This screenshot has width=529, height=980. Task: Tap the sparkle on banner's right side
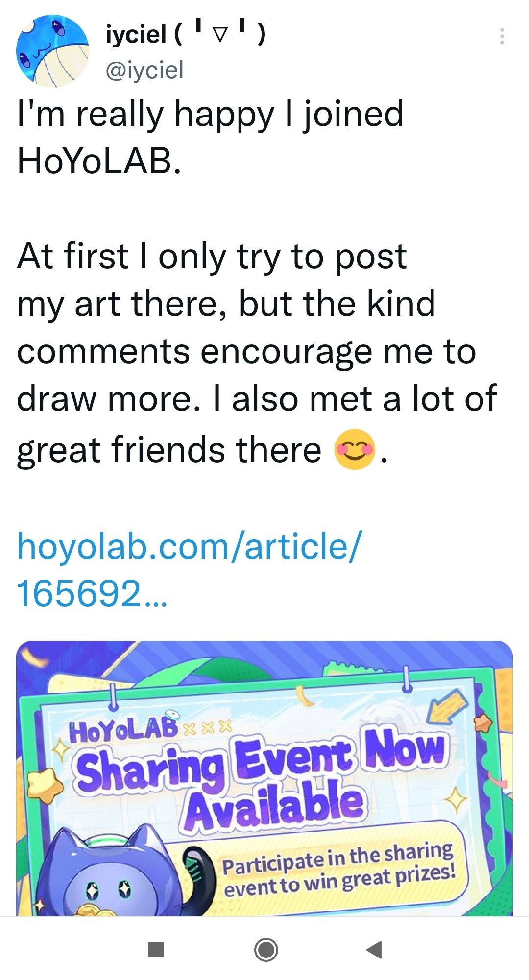coord(457,800)
